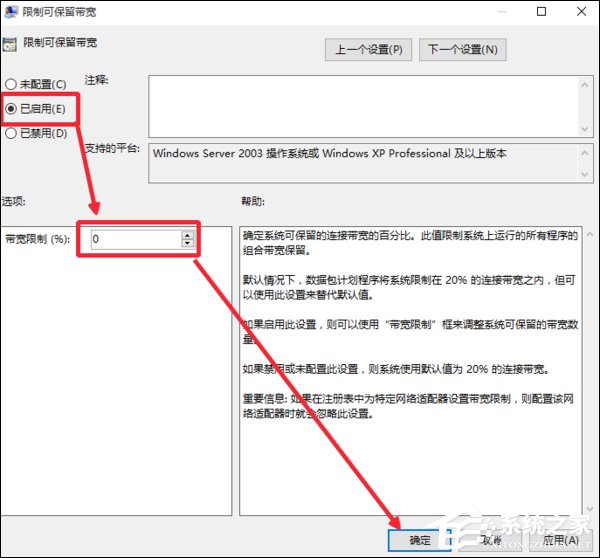The height and width of the screenshot is (558, 600).
Task: Select the 已禁用(D) radio option
Action: click(x=36, y=133)
